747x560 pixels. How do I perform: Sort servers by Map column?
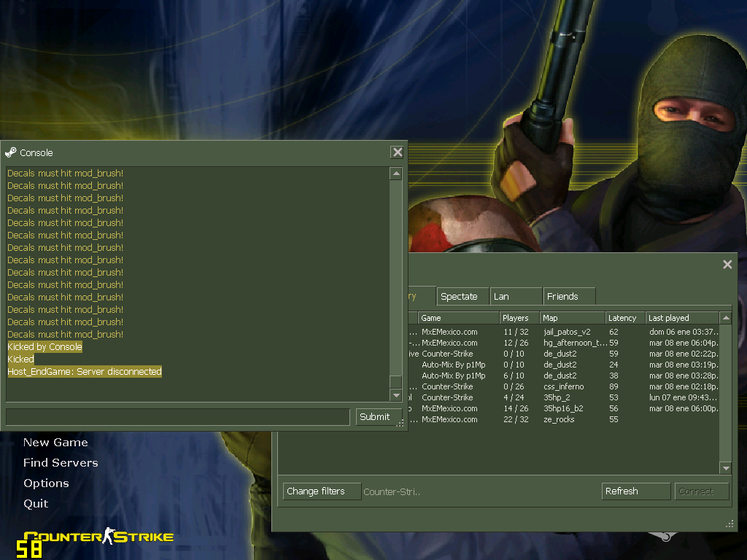click(x=572, y=318)
